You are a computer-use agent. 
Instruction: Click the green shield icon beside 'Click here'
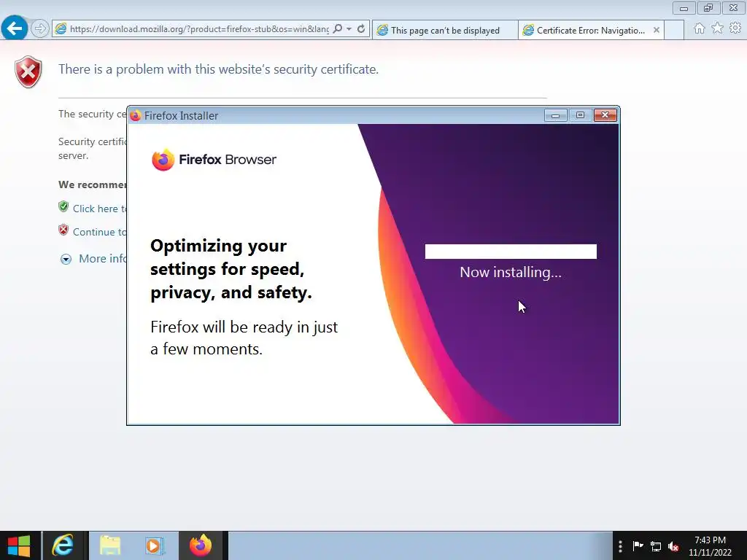click(x=63, y=206)
